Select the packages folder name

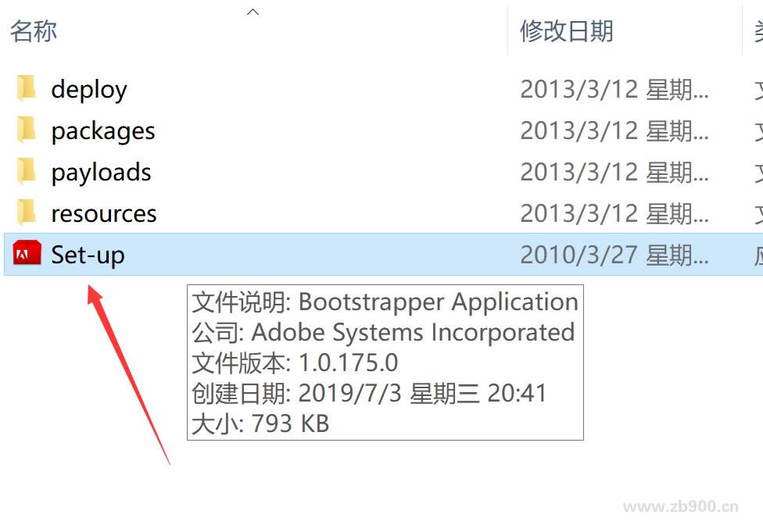click(103, 131)
